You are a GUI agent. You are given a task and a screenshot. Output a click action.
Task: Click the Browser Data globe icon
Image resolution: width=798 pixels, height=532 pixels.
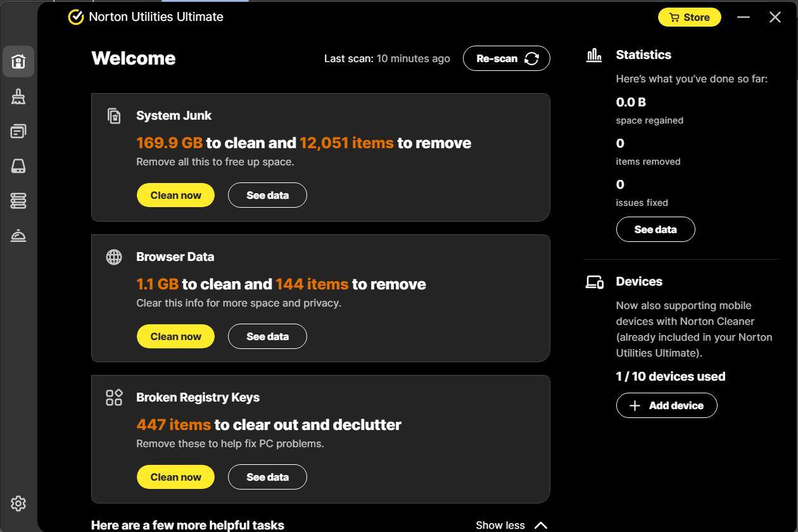pos(114,256)
